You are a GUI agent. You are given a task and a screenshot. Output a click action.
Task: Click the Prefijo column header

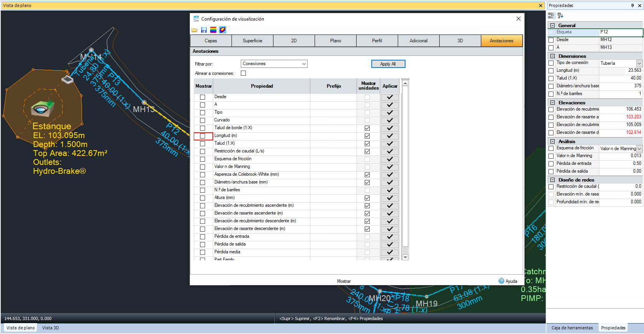click(x=334, y=86)
